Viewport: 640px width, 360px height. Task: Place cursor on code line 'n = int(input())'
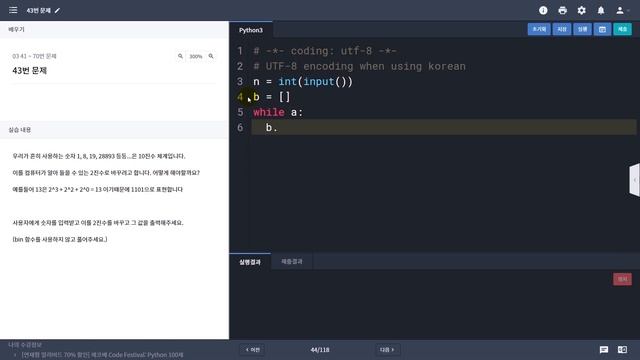[x=302, y=82]
